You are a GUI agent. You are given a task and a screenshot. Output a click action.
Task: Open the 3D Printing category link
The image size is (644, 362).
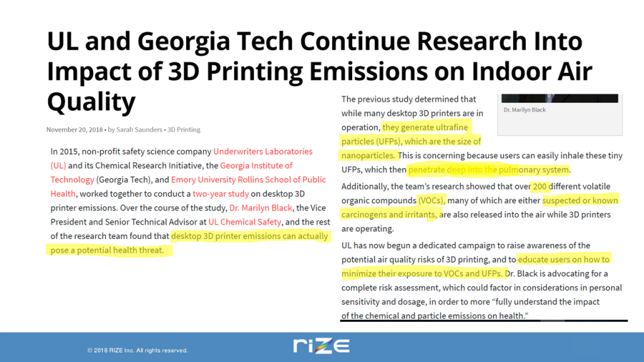pos(184,129)
